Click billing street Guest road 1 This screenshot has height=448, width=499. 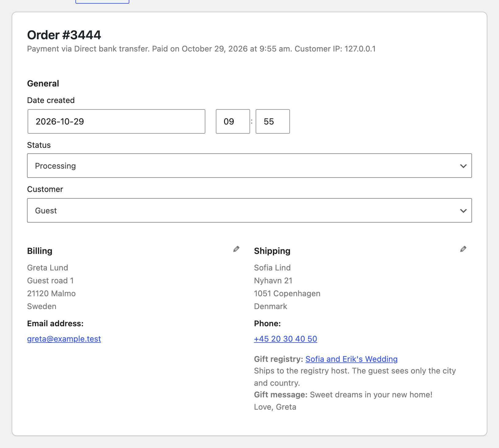tap(50, 281)
